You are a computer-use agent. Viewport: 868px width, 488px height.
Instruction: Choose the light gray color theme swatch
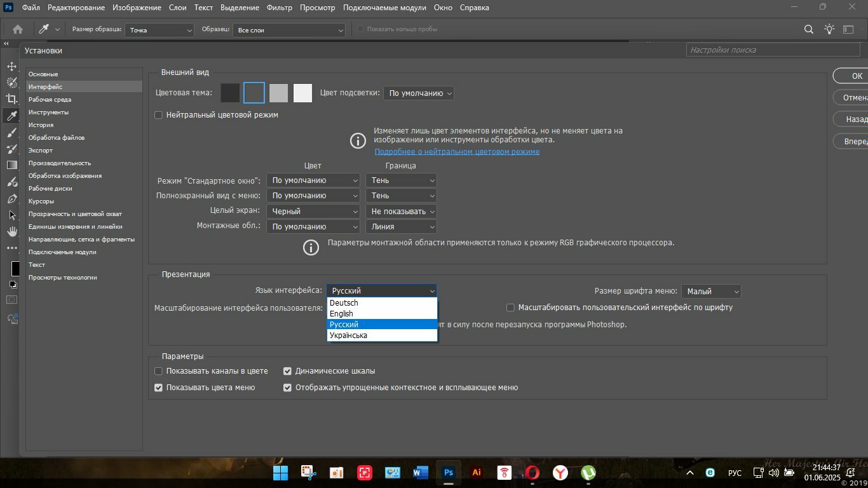coord(278,93)
